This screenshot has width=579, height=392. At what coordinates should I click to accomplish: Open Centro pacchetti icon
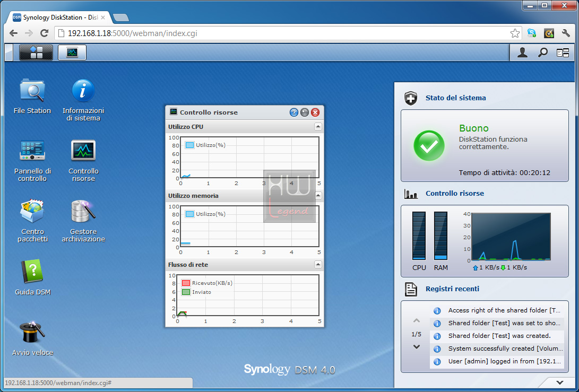point(32,221)
